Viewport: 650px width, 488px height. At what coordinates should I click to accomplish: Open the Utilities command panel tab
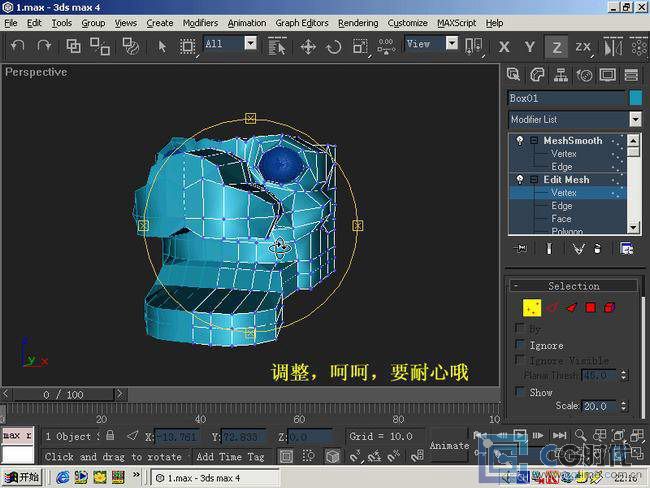[631, 75]
